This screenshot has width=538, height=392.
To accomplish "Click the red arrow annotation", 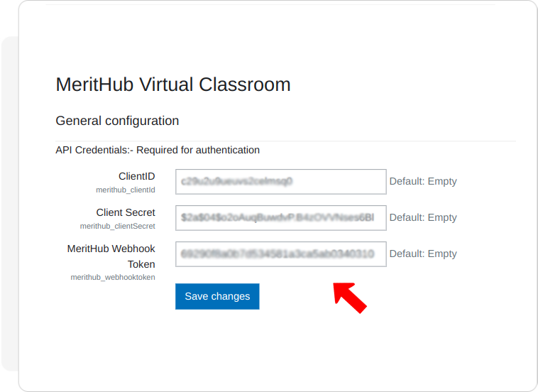I will tap(350, 298).
